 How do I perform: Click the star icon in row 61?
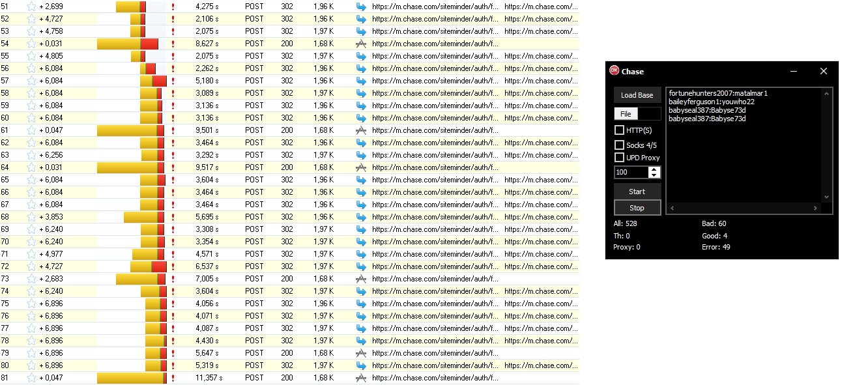pos(31,130)
